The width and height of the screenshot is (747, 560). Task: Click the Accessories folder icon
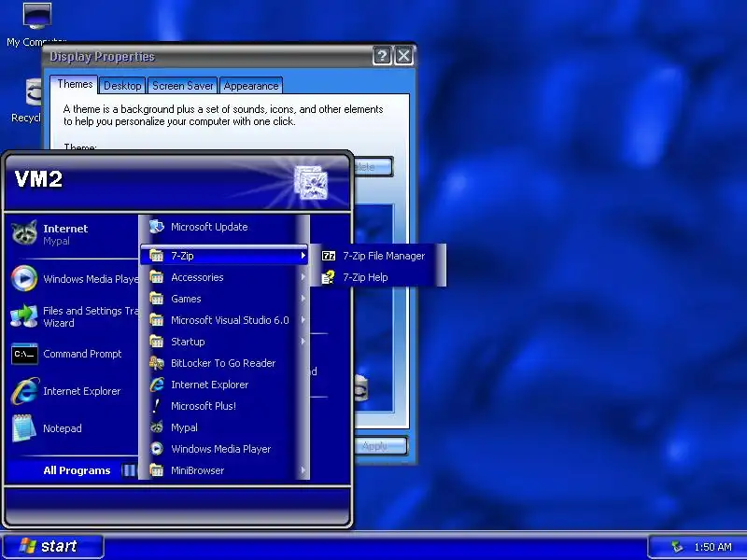click(x=156, y=277)
